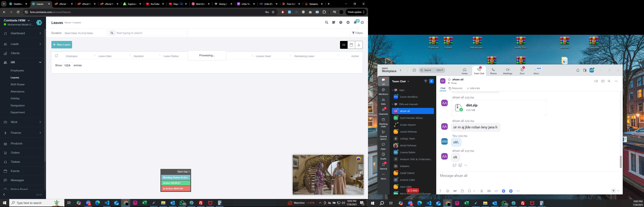The height and width of the screenshot is (207, 644).
Task: Start video meeting with ahsan ali
Action: [596, 81]
